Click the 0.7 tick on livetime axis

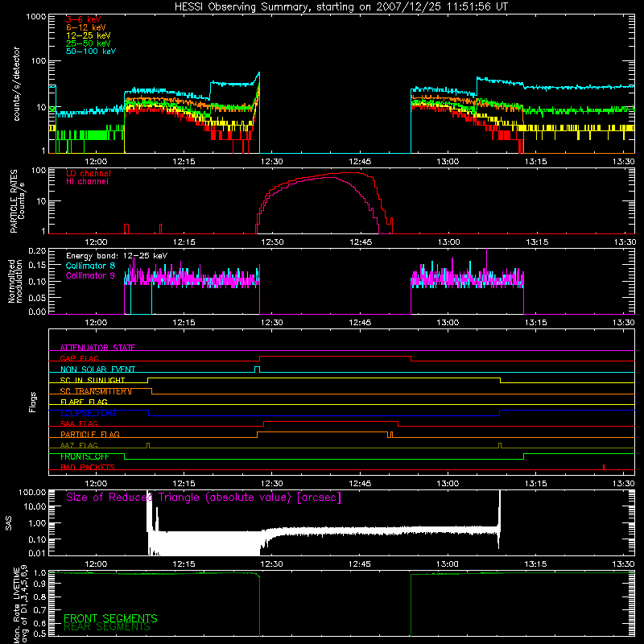pyautogui.click(x=39, y=610)
